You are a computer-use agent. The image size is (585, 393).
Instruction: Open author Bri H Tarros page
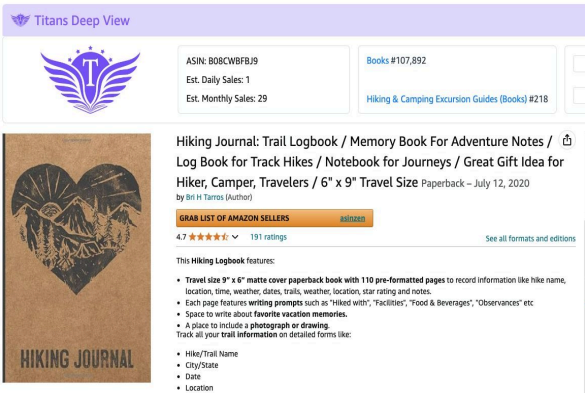coord(204,197)
